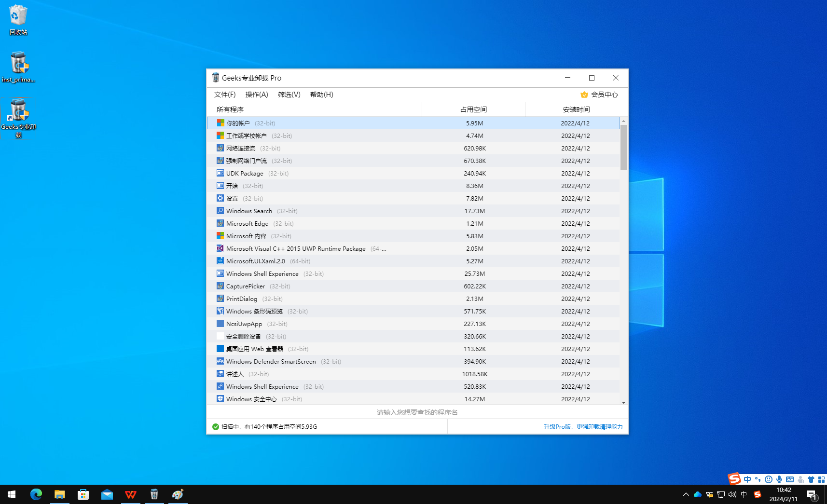Click the 强制网络门户流 row icon
This screenshot has height=504, width=827.
220,161
